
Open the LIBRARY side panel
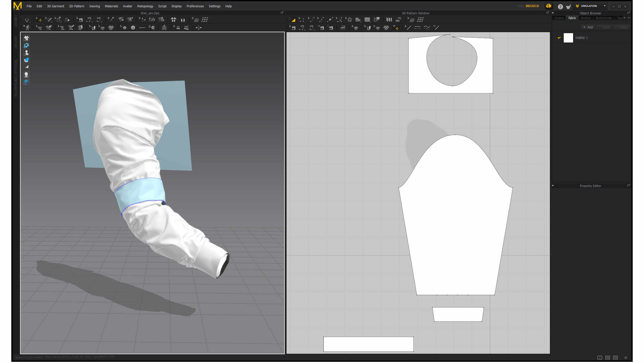coord(16,21)
